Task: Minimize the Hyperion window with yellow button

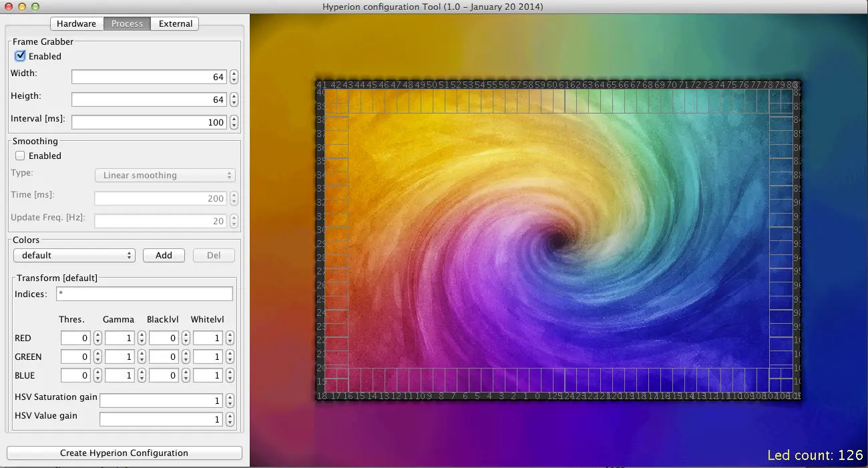Action: pyautogui.click(x=22, y=7)
